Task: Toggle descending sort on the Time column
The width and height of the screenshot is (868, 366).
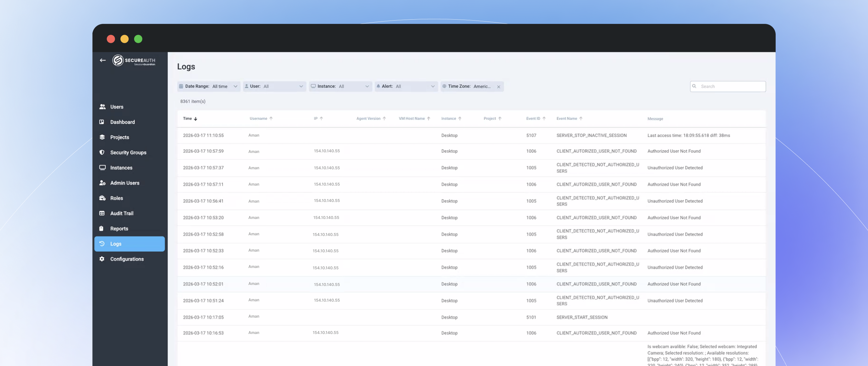Action: 190,118
